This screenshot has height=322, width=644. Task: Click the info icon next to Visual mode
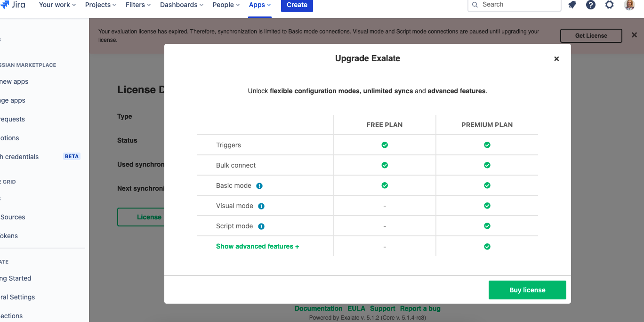(261, 206)
